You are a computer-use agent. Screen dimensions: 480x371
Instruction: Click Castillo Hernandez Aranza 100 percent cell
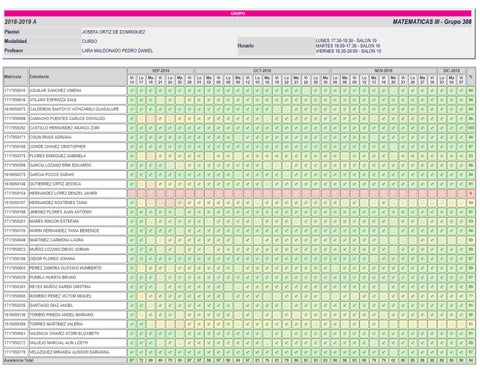click(471, 128)
